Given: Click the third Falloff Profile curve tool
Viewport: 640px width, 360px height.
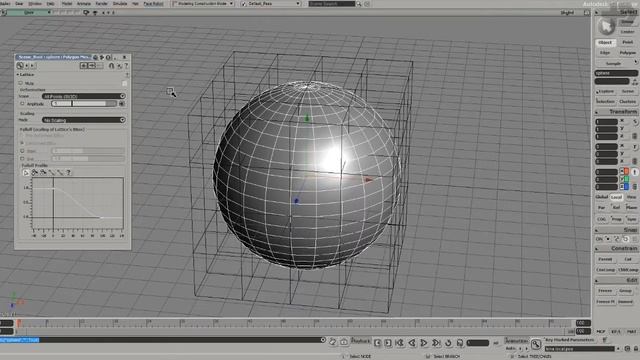Looking at the screenshot, I should pos(43,173).
